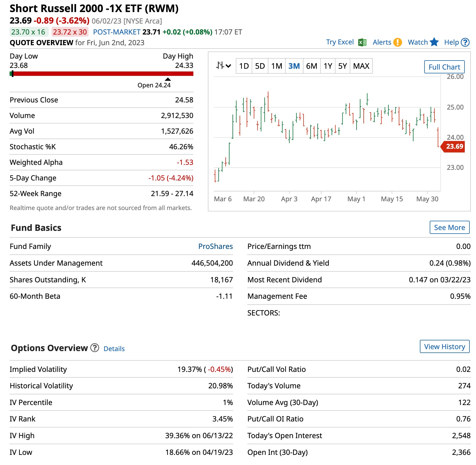Click Management Fee value 0.95%
The height and width of the screenshot is (465, 476).
click(460, 296)
